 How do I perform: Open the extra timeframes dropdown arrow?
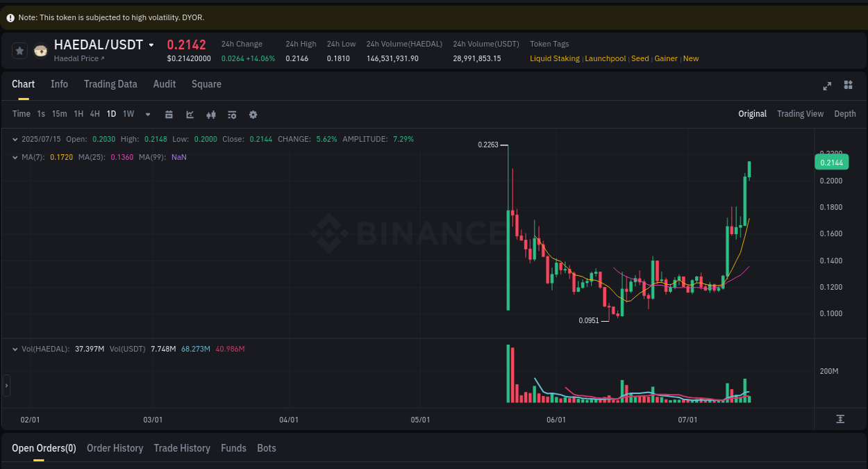point(147,114)
